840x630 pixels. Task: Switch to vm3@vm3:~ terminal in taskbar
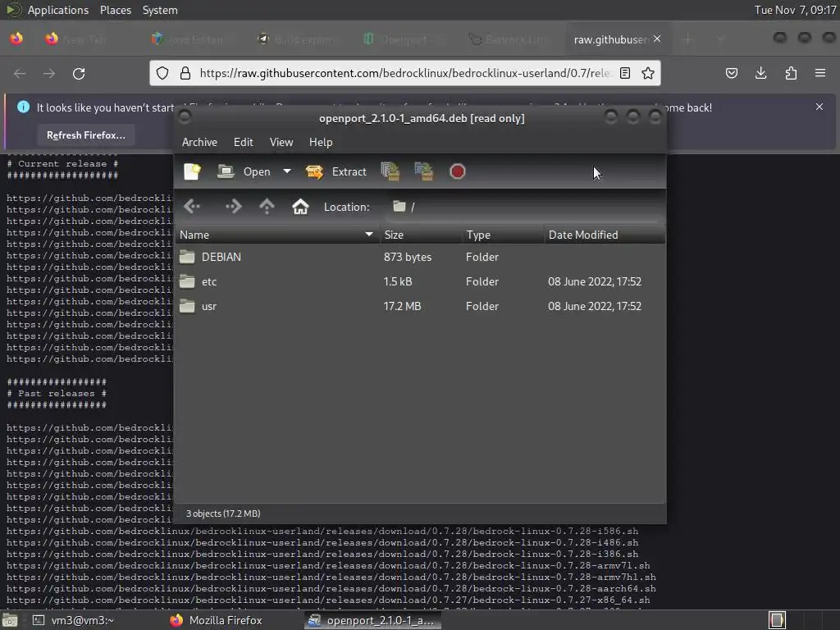click(74, 620)
